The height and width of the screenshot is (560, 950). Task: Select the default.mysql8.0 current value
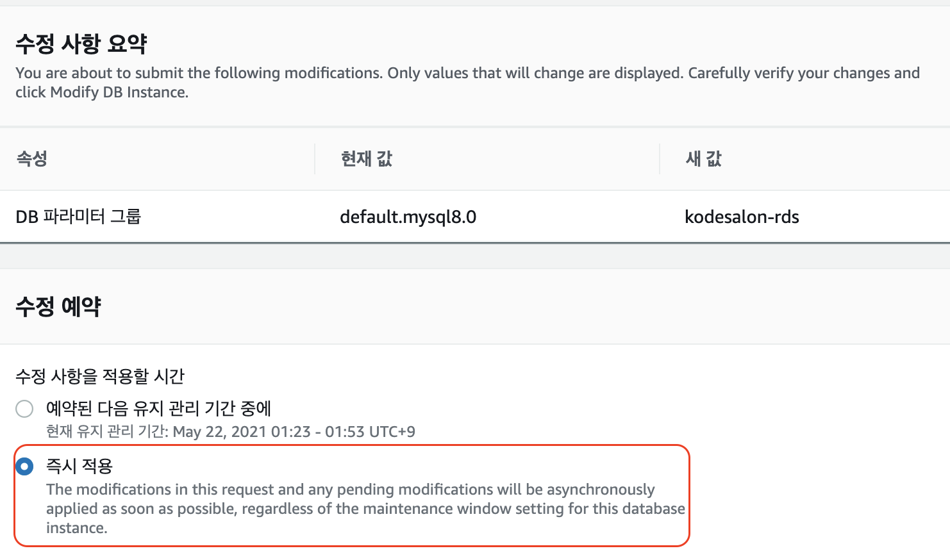(408, 217)
